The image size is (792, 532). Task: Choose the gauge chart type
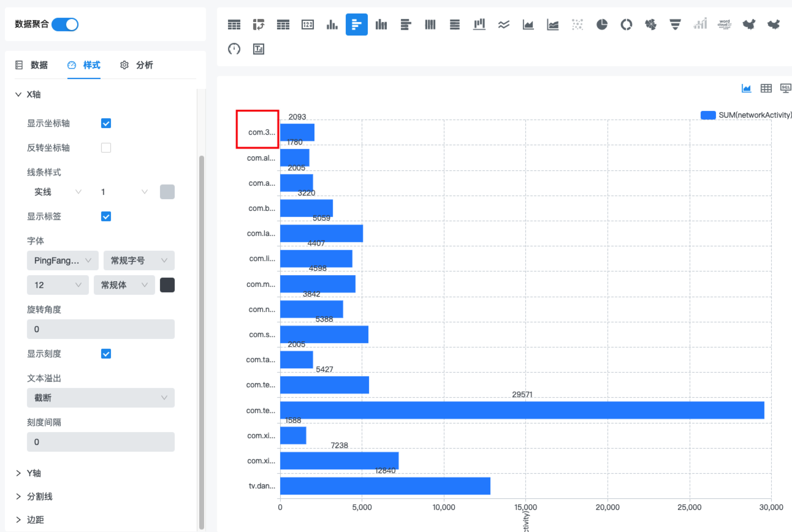[x=234, y=49]
